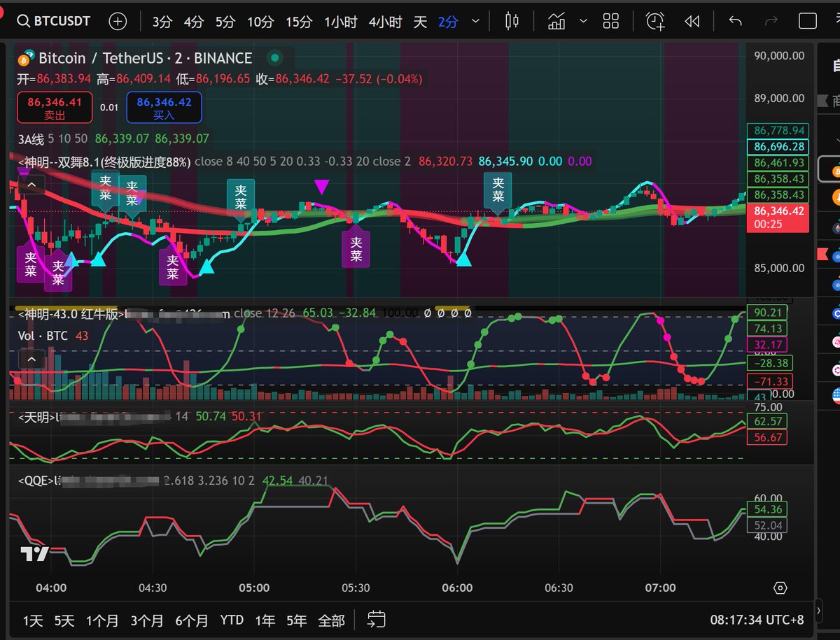
Task: Switch to the 15分 interval
Action: 298,22
